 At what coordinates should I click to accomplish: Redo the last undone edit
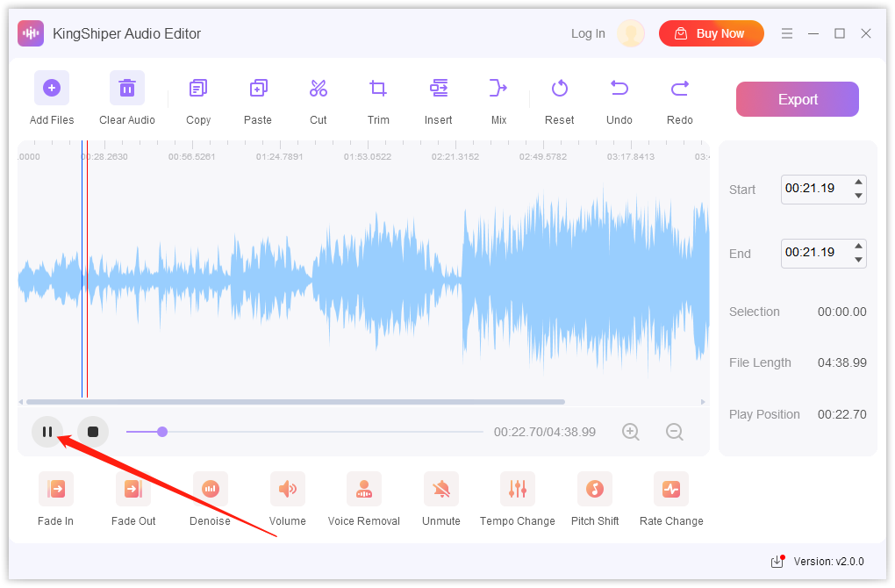pos(680,89)
